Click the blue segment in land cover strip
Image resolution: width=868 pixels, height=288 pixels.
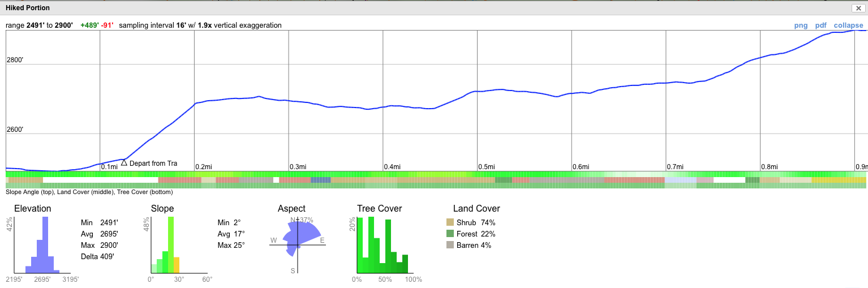pyautogui.click(x=320, y=180)
